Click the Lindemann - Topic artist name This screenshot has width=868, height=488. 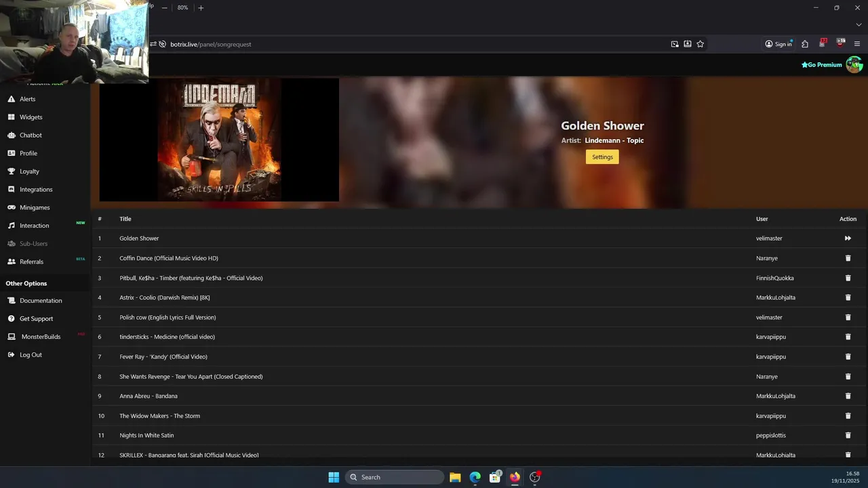(x=614, y=140)
